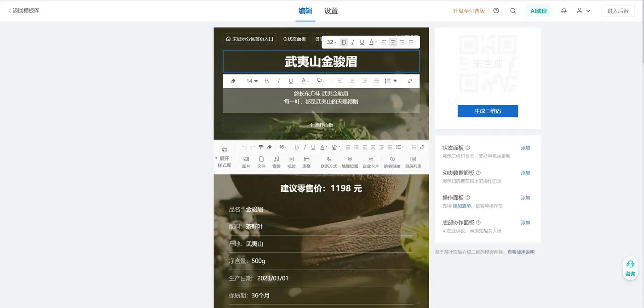The image size is (644, 308).
Task: Insert a dashed divider line from the toolbar
Action: [x=414, y=147]
